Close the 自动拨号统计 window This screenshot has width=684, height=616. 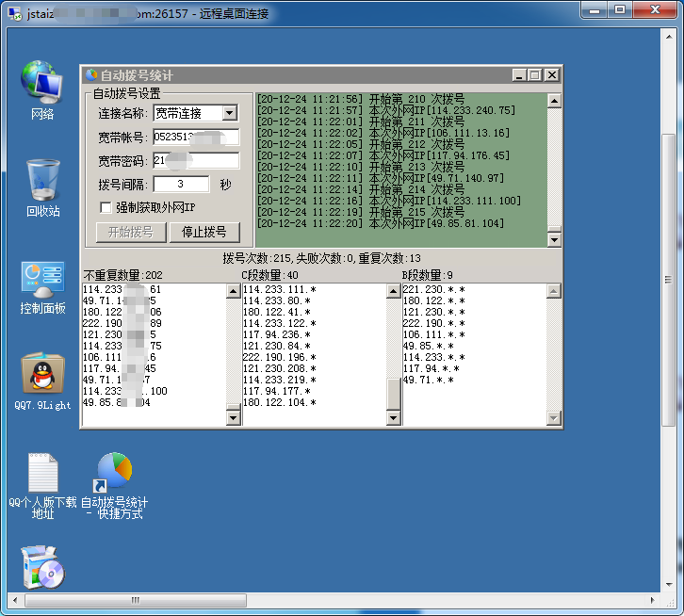click(x=552, y=75)
